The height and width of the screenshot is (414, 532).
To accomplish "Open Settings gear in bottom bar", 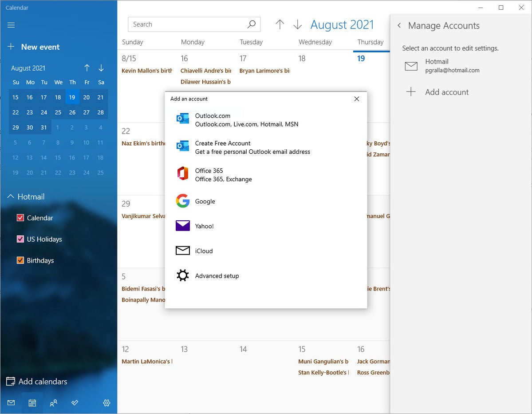I will (x=106, y=403).
